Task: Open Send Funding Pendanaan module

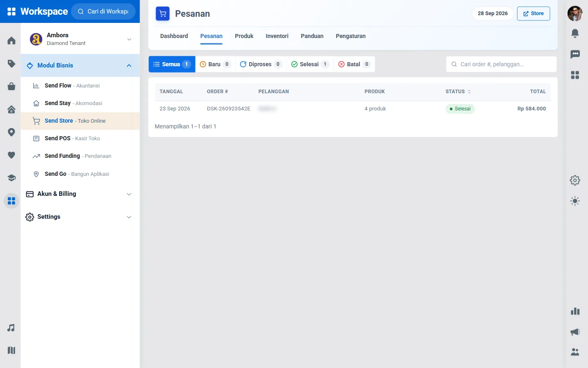Action: coord(80,156)
